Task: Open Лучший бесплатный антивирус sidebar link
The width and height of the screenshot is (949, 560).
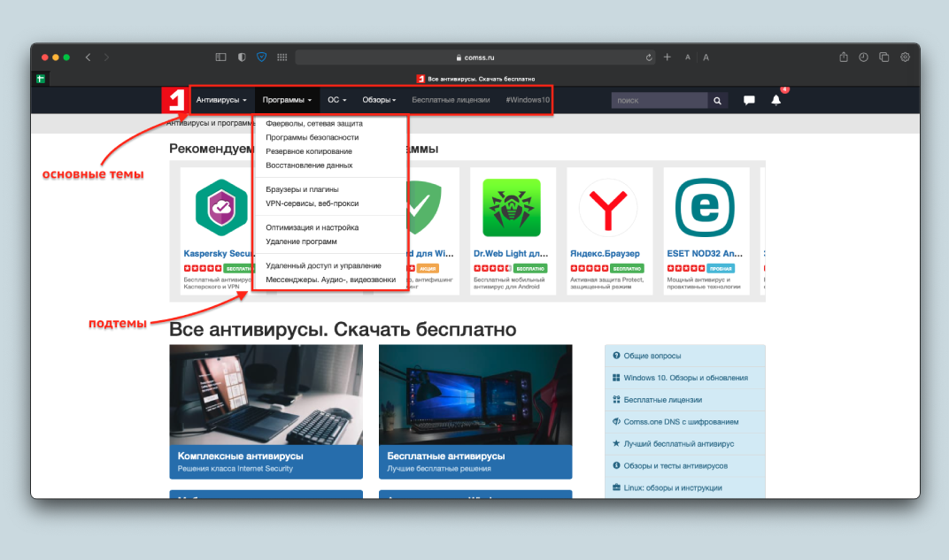Action: pyautogui.click(x=684, y=443)
